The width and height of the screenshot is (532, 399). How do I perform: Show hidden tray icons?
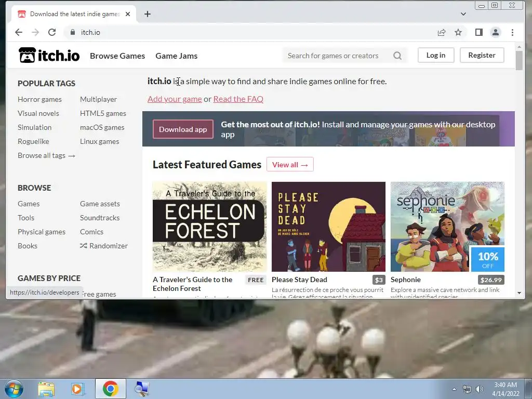(x=454, y=389)
